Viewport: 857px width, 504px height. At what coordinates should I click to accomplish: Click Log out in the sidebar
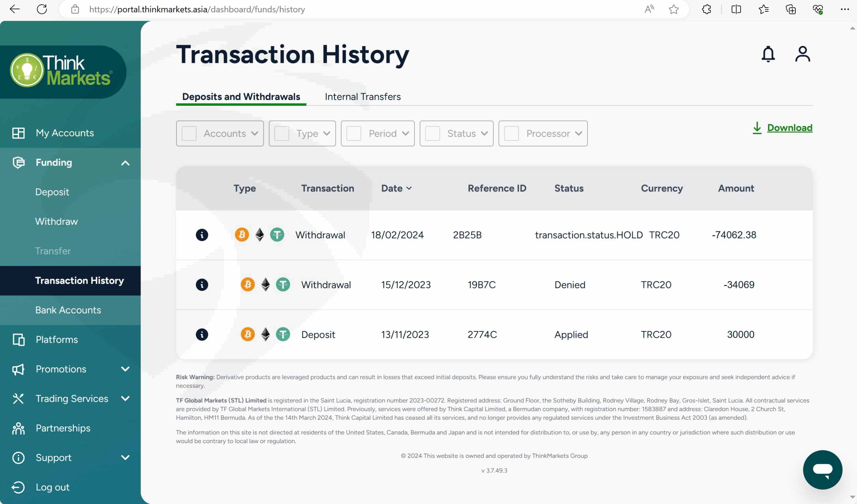pyautogui.click(x=52, y=487)
